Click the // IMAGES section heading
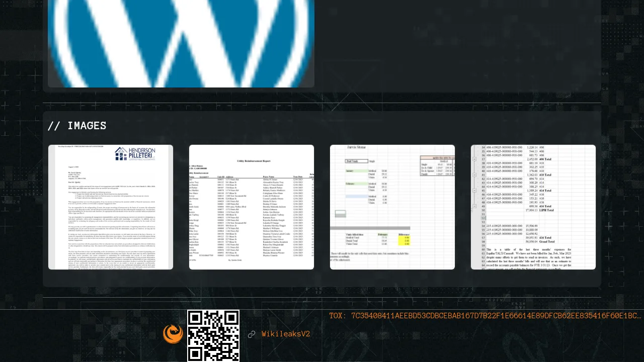 77,126
